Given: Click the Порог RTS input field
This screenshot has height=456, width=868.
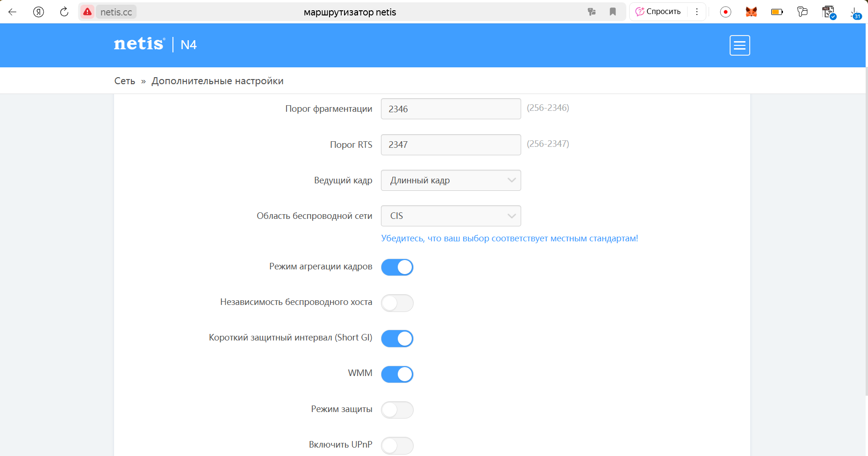Looking at the screenshot, I should pyautogui.click(x=451, y=145).
